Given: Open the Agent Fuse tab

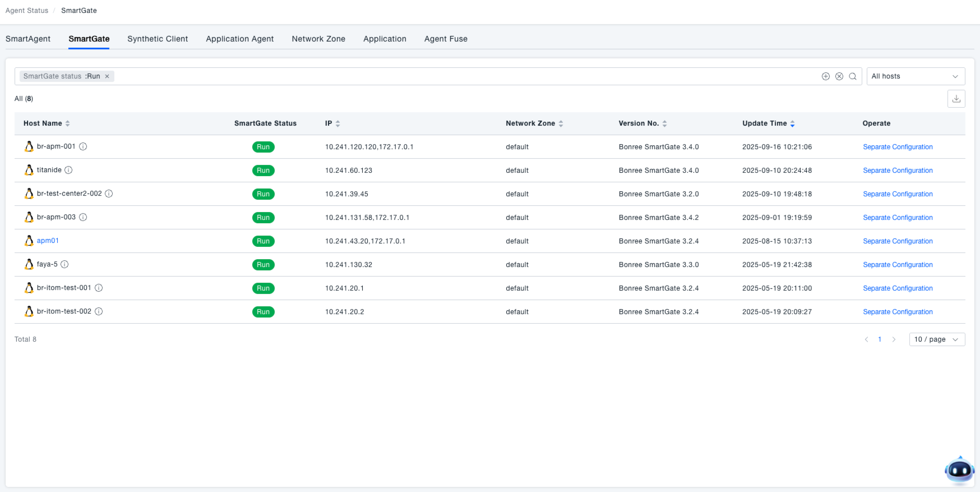Looking at the screenshot, I should pyautogui.click(x=446, y=39).
